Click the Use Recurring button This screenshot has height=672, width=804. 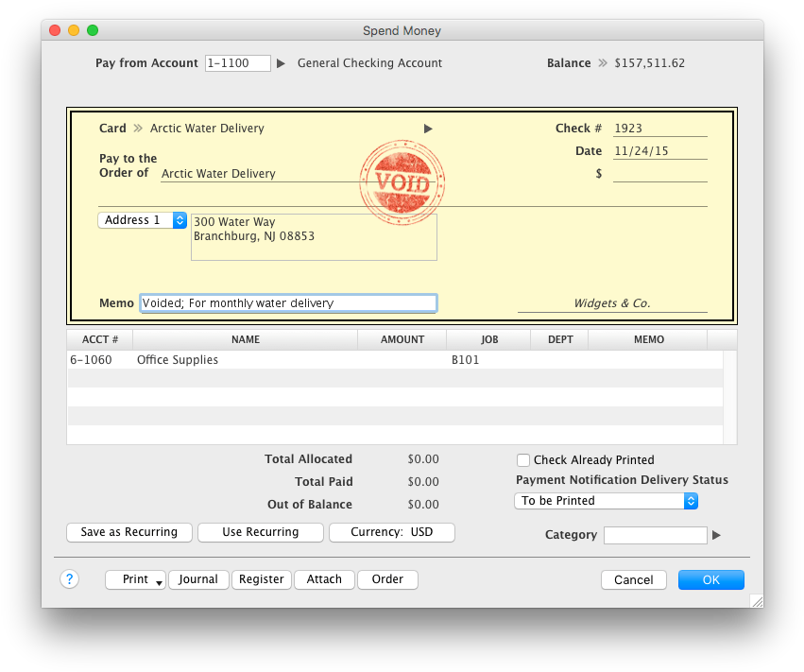coord(260,532)
